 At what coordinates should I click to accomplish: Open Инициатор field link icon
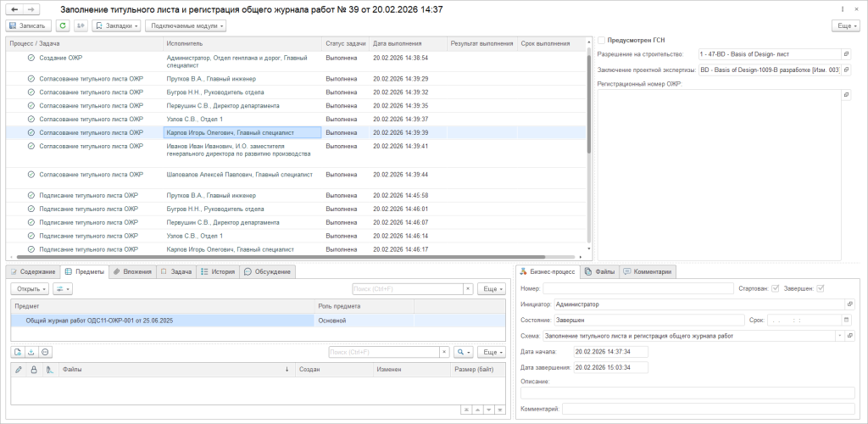click(x=850, y=304)
